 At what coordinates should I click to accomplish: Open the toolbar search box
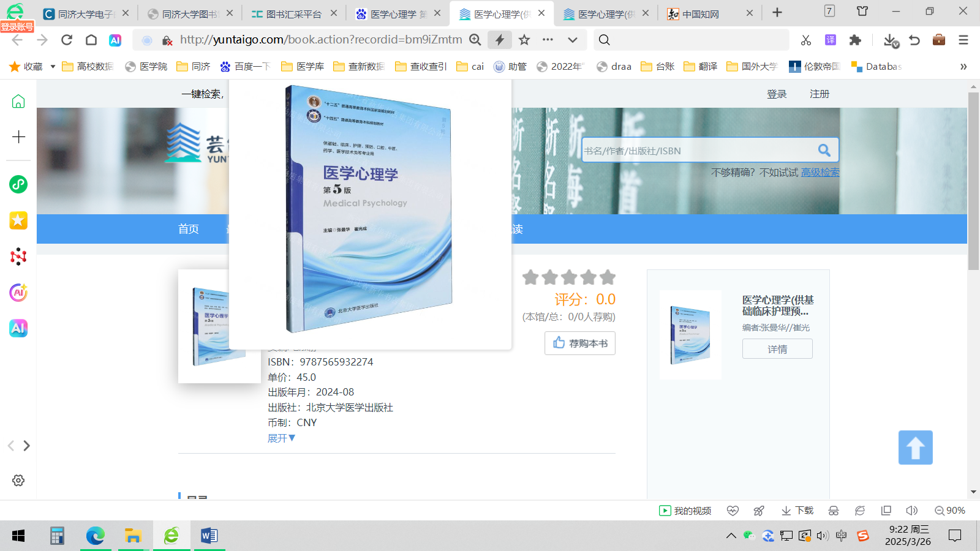[x=691, y=40]
